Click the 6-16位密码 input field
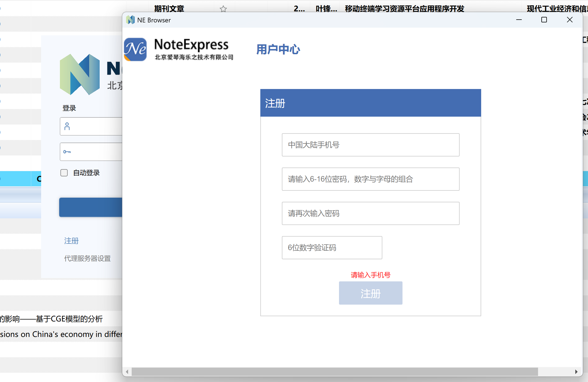This screenshot has width=588, height=382. coord(370,179)
